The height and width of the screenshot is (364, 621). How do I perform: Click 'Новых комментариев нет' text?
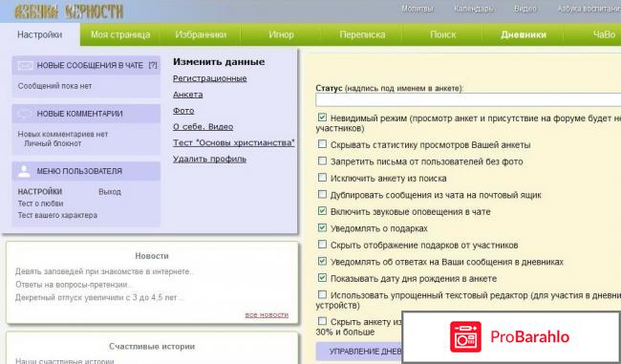(x=62, y=135)
